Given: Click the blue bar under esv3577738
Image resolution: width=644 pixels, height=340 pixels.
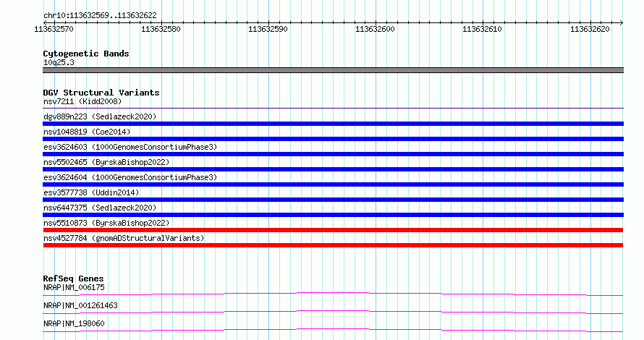Looking at the screenshot, I should click(x=333, y=200).
